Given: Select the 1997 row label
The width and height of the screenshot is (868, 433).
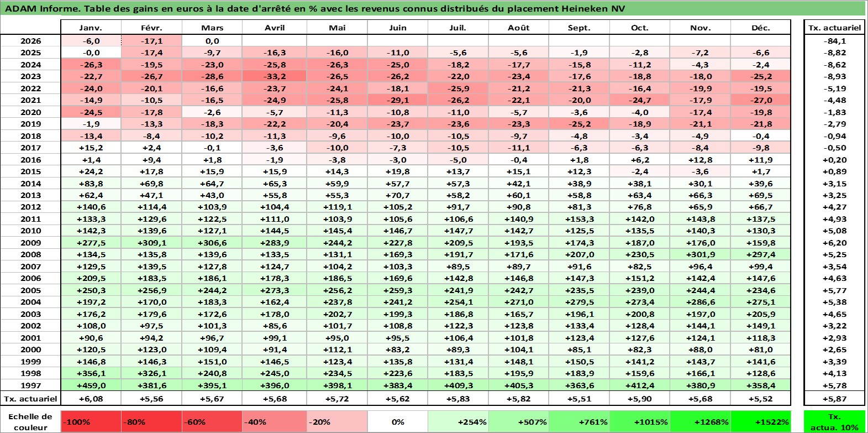Looking at the screenshot, I should point(30,385).
